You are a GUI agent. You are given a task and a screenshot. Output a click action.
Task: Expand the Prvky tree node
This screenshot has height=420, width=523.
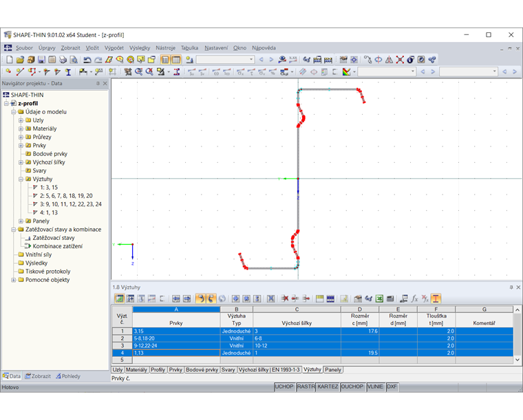click(21, 146)
